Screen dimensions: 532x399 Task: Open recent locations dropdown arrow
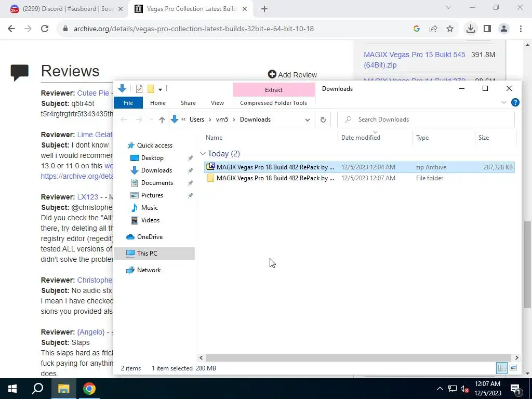coord(151,119)
